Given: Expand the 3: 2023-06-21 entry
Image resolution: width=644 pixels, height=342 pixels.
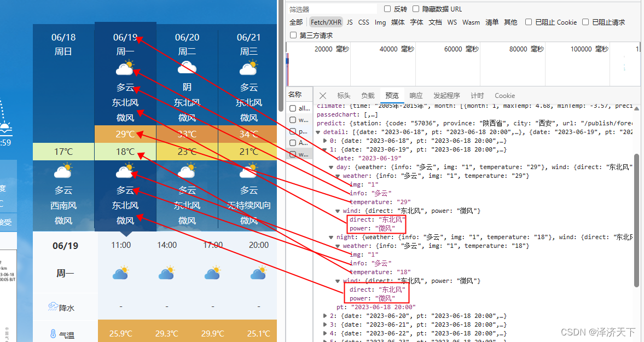Looking at the screenshot, I should pos(325,324).
